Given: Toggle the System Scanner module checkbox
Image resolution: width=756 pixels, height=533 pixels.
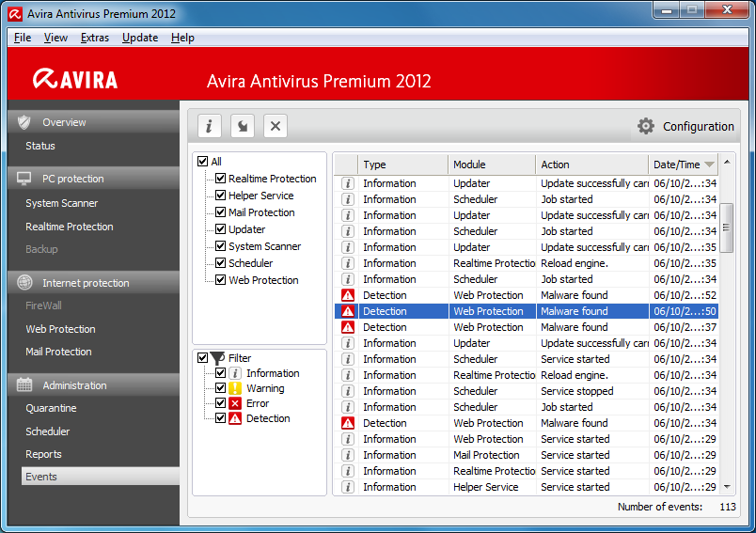Looking at the screenshot, I should [x=220, y=245].
